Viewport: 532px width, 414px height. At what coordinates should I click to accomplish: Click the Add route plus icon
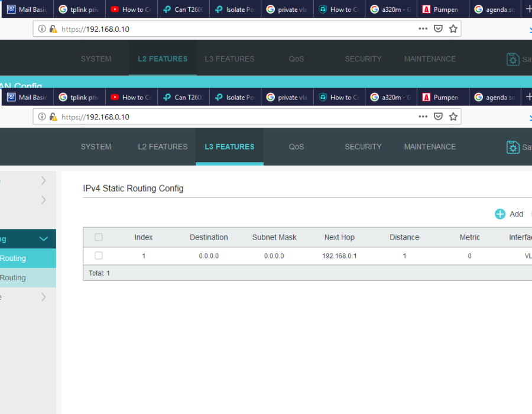click(499, 214)
